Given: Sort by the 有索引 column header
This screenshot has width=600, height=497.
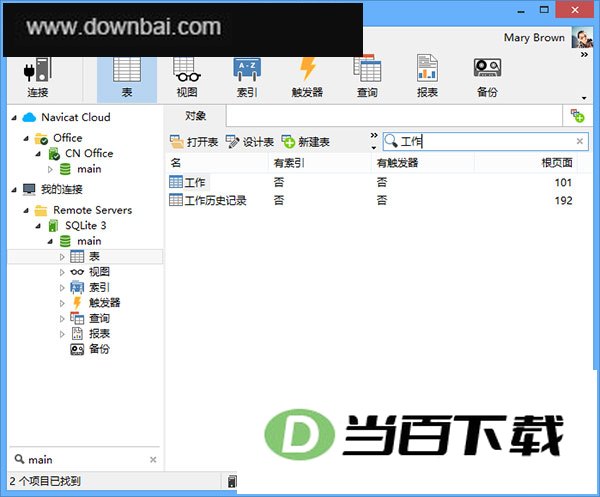Looking at the screenshot, I should tap(320, 163).
